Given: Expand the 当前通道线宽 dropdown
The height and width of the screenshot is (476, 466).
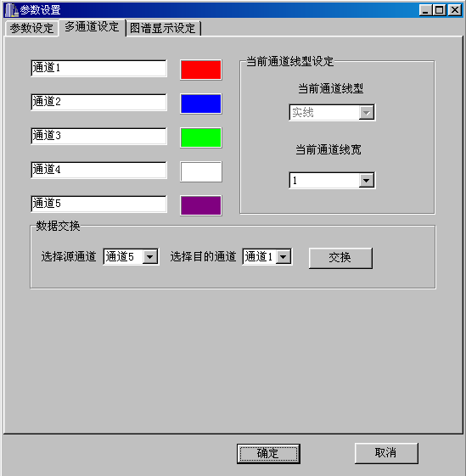Looking at the screenshot, I should coord(367,181).
